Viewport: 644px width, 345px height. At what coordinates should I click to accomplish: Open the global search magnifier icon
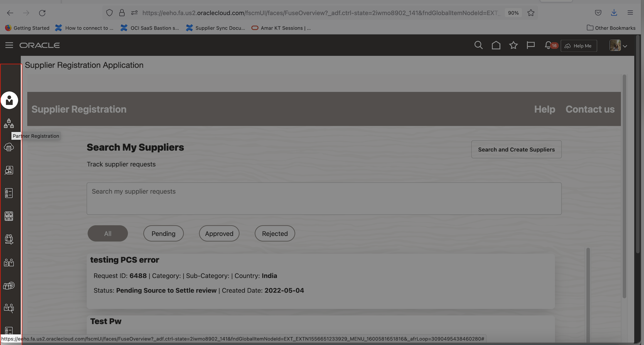[x=478, y=45]
